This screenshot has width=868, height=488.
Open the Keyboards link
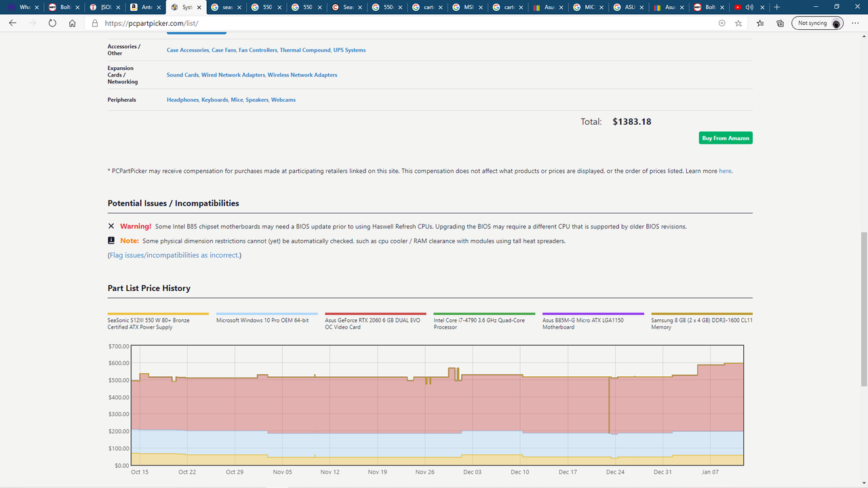pos(215,100)
